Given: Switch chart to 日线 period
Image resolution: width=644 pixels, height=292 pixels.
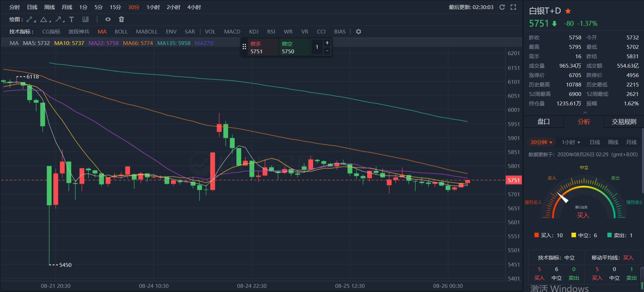Looking at the screenshot, I should point(32,7).
